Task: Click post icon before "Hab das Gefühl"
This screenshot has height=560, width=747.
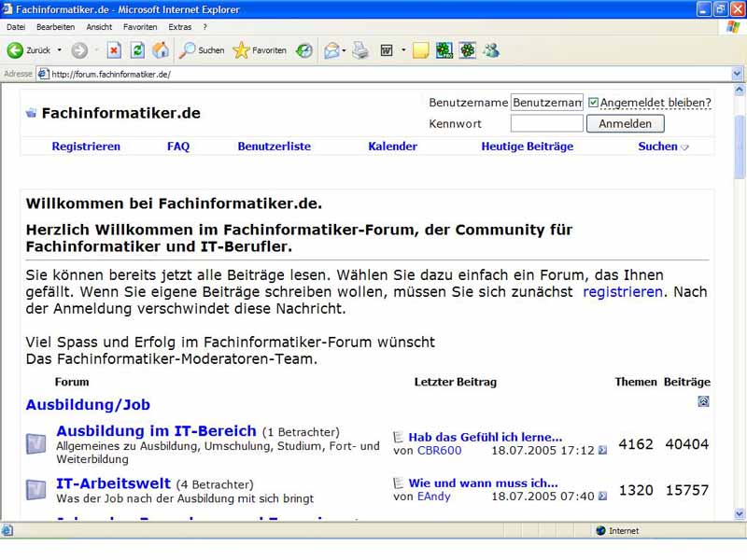Action: click(399, 437)
